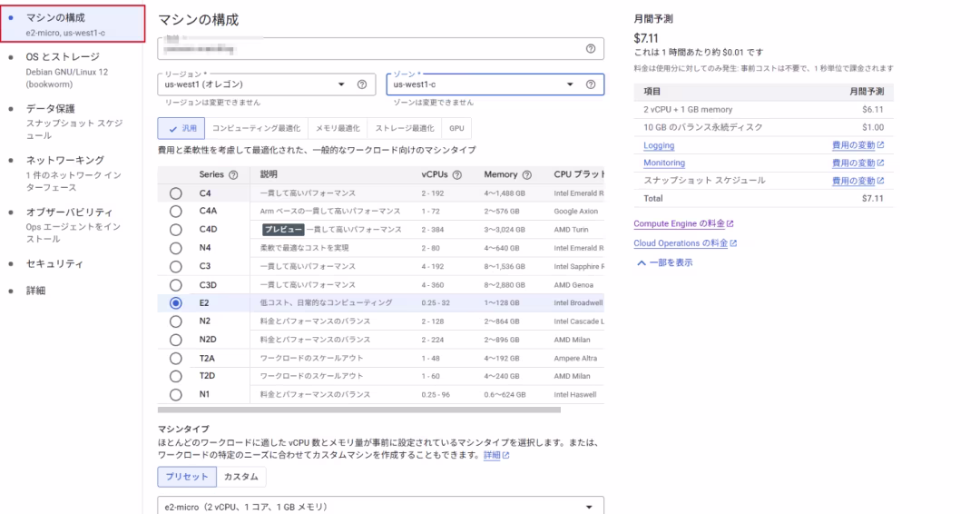
Task: Select the C4D series radio button
Action: [176, 230]
